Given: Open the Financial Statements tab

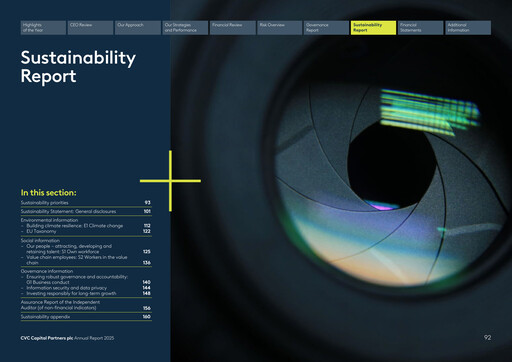Looking at the screenshot, I should (x=421, y=28).
